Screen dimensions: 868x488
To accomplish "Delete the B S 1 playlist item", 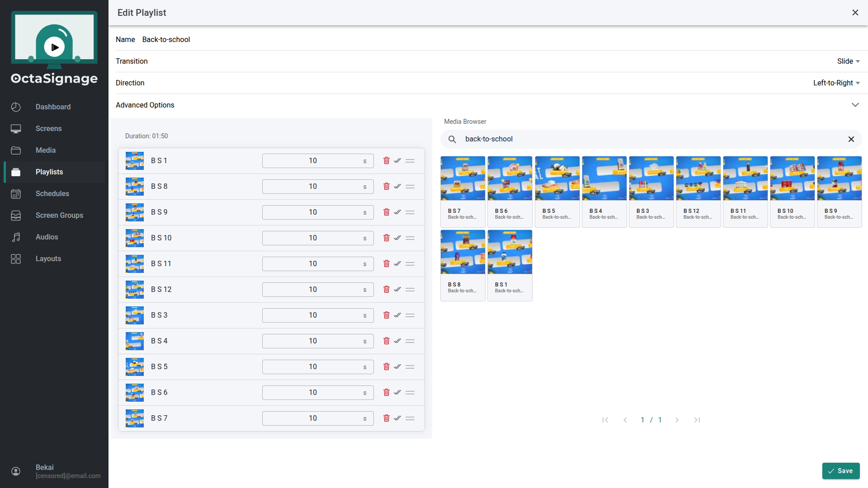I will pyautogui.click(x=386, y=160).
